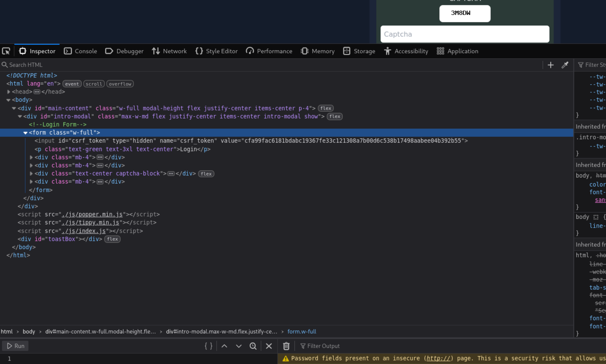Screen dimensions: 606x364
Task: Open popper.min.js script link
Action: pos(92,214)
